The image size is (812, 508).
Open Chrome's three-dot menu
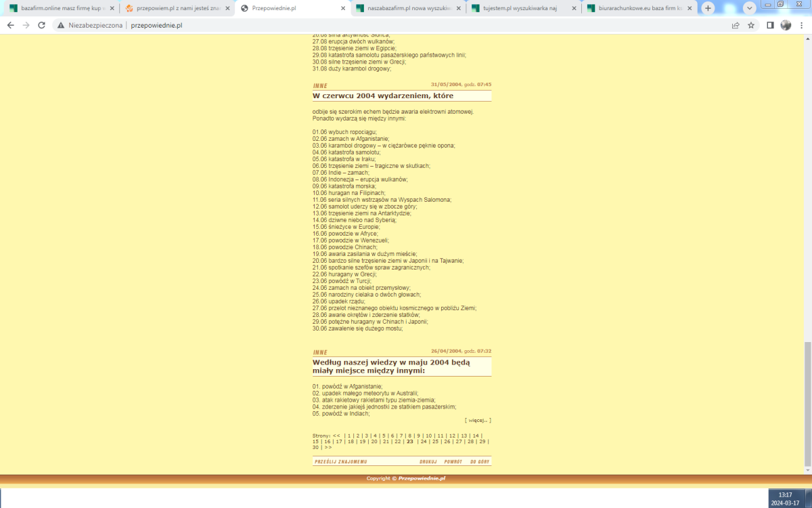(x=802, y=25)
